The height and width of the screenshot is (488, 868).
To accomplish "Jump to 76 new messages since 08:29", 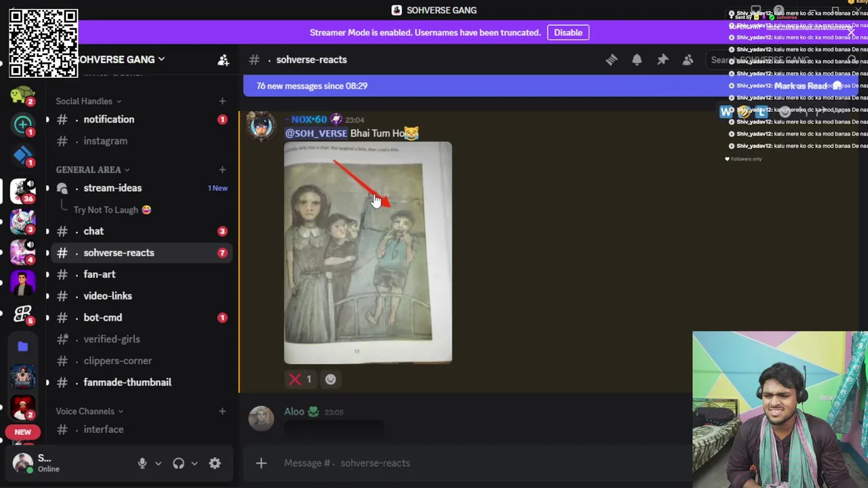I will pos(312,86).
